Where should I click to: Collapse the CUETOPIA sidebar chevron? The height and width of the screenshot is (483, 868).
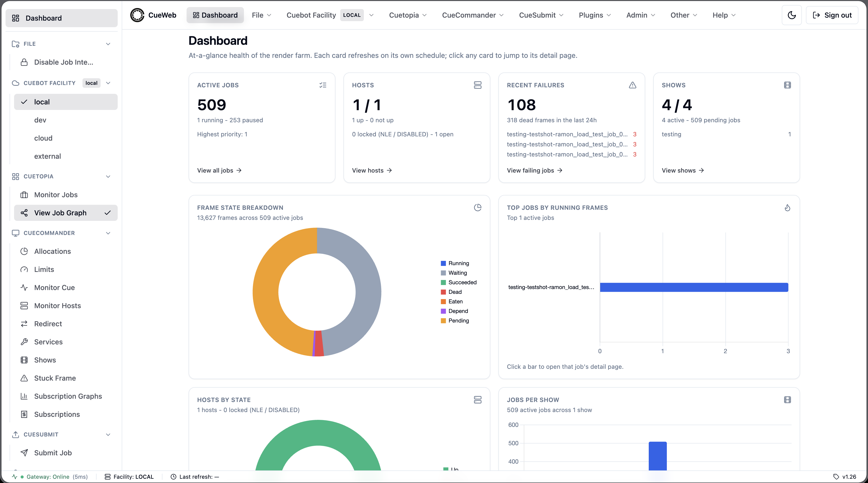108,176
